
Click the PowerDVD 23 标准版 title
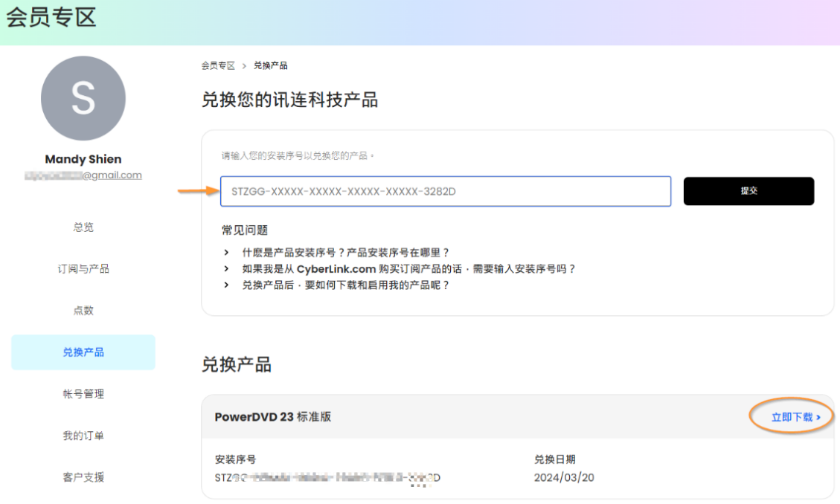(272, 417)
